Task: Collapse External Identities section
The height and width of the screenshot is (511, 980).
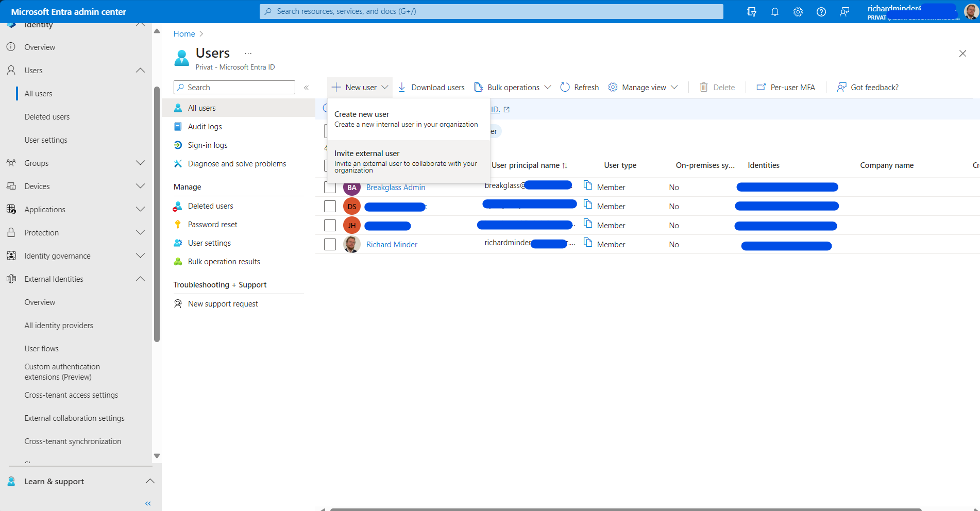Action: (x=140, y=279)
